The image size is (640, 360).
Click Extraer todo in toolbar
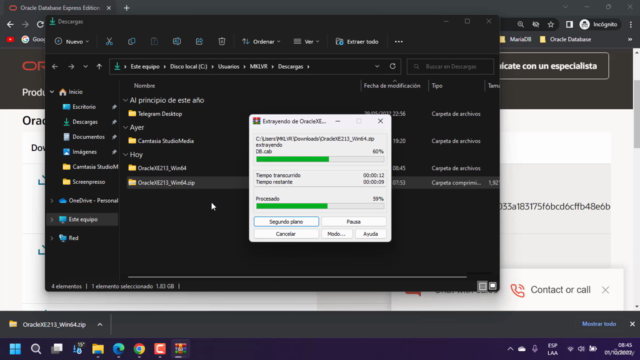(x=357, y=42)
